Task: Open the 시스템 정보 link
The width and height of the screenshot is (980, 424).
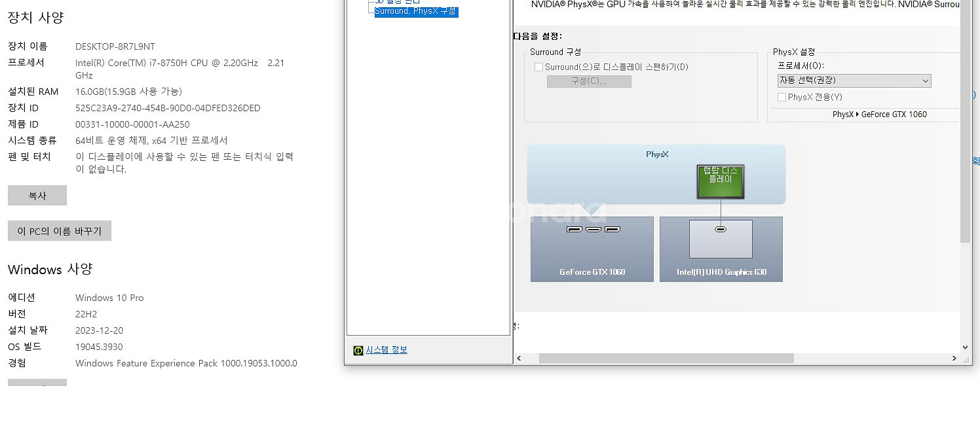Action: [386, 349]
